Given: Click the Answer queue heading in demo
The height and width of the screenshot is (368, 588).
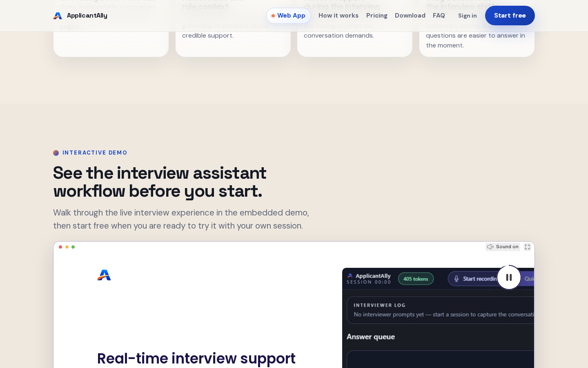Looking at the screenshot, I should click(x=371, y=337).
